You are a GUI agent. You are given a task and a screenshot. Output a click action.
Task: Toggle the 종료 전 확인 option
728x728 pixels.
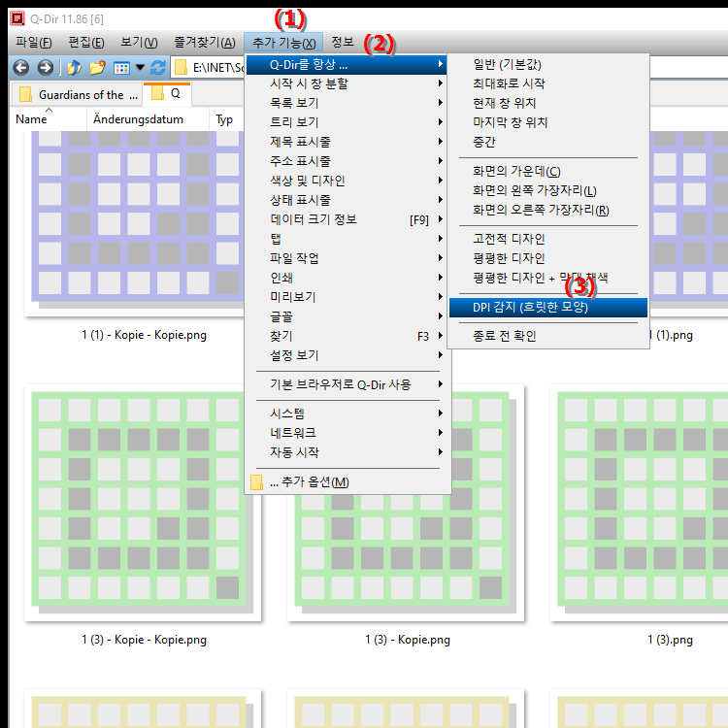tap(548, 336)
